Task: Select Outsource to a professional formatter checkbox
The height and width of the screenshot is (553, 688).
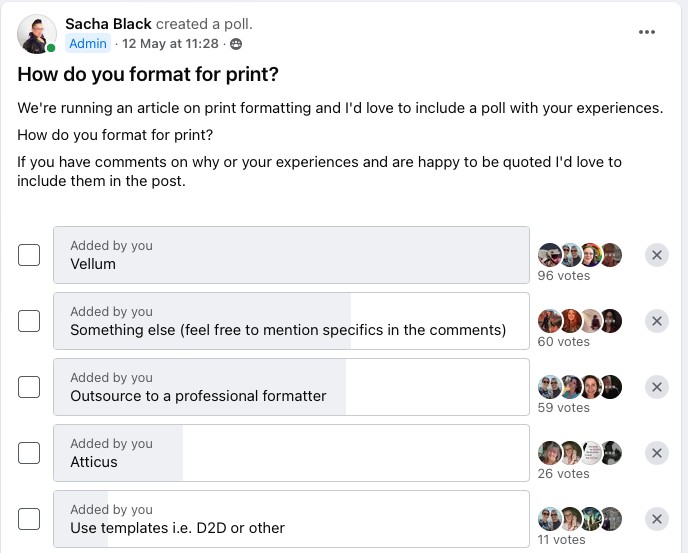Action: point(30,387)
